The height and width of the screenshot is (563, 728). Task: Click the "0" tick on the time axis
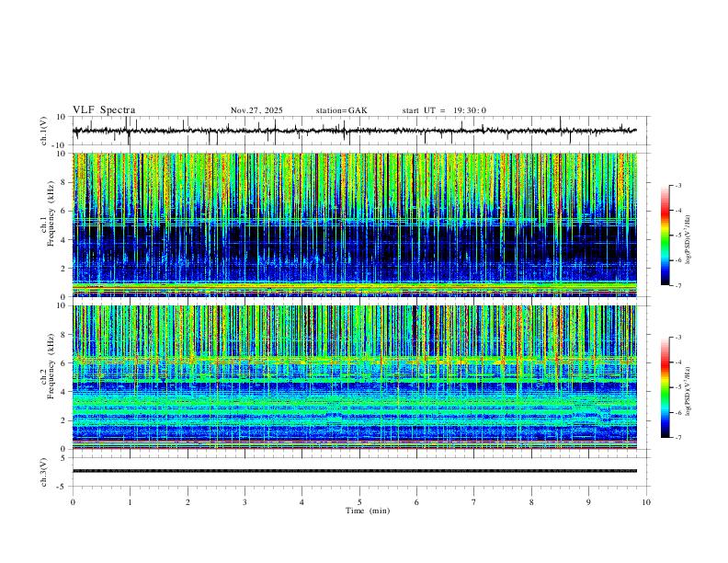point(73,502)
